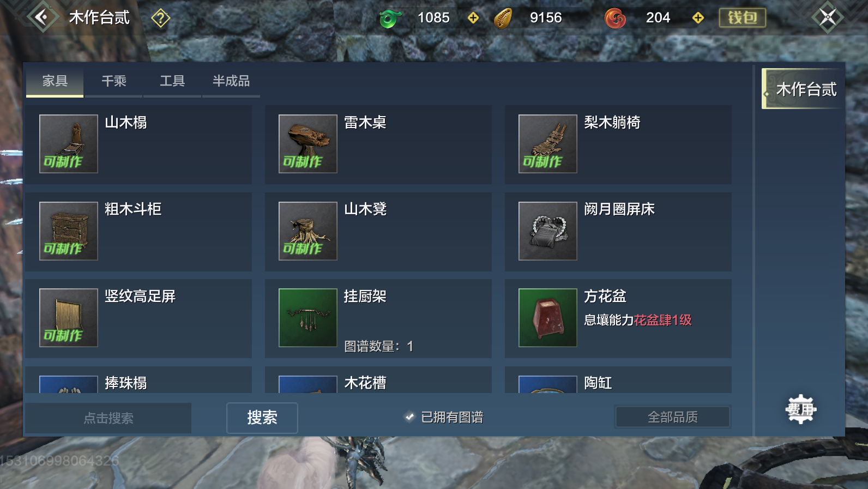The width and height of the screenshot is (868, 489).
Task: Click the back arrow beside 木作台贰
Action: pyautogui.click(x=41, y=17)
